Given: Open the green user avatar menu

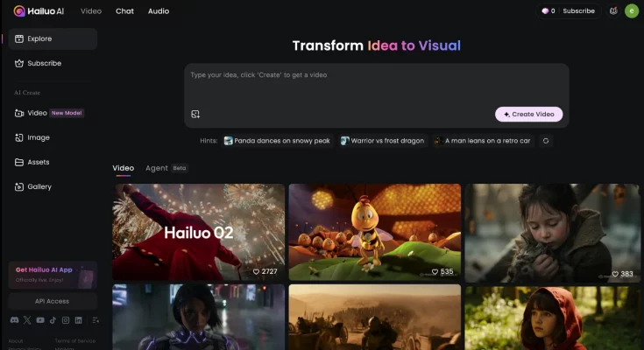Looking at the screenshot, I should 631,11.
